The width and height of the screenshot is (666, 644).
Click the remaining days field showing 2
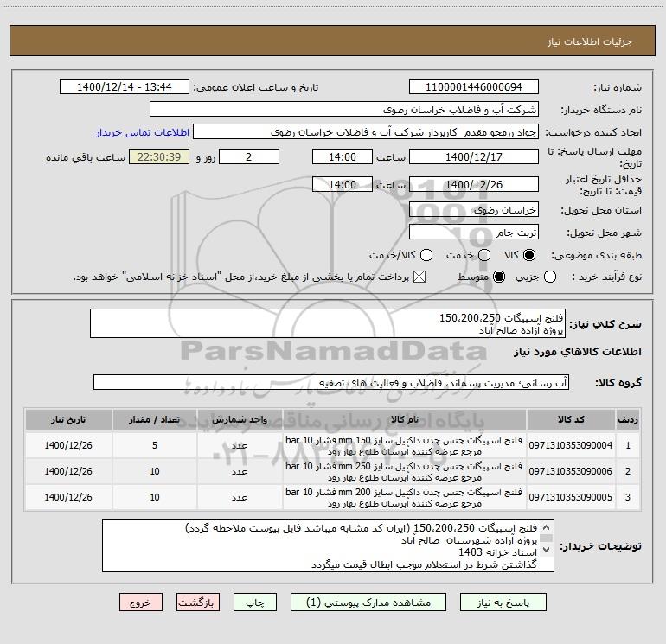click(249, 156)
